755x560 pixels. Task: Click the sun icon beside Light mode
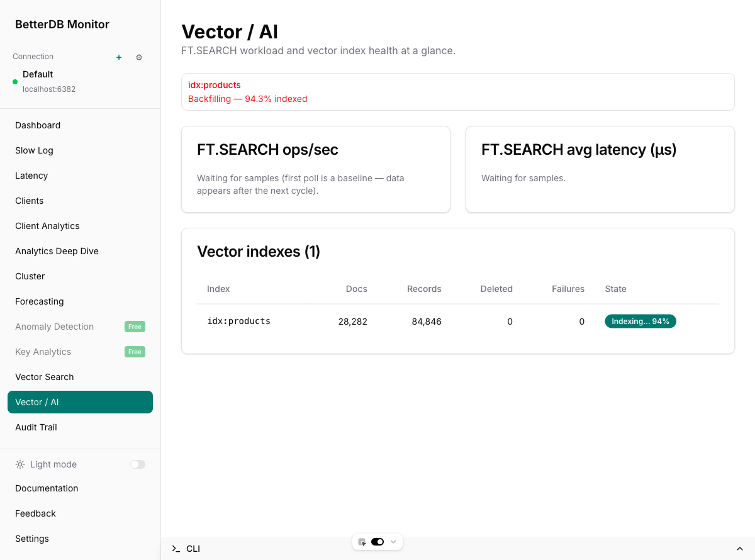20,464
